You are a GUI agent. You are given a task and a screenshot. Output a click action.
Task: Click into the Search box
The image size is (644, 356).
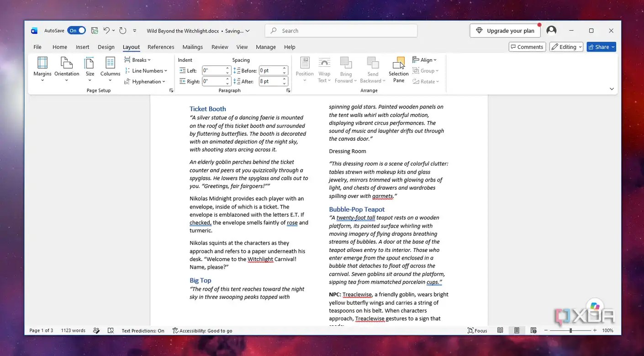pos(341,31)
